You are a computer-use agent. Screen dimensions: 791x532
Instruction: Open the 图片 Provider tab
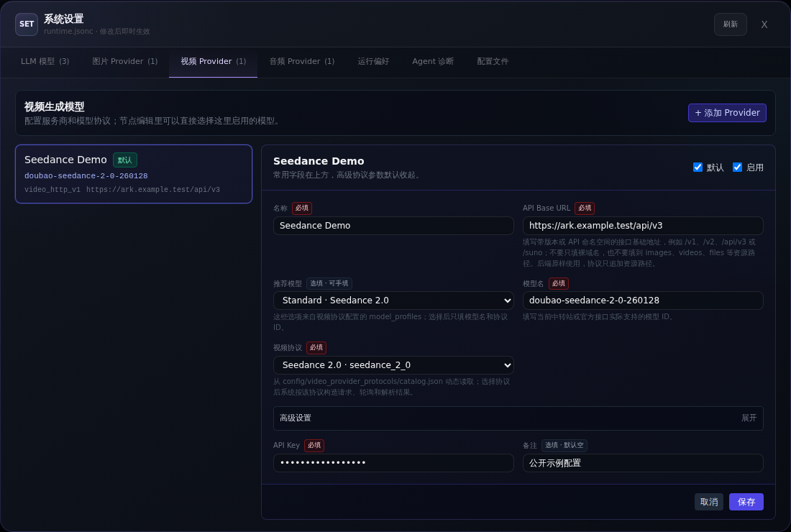(125, 62)
